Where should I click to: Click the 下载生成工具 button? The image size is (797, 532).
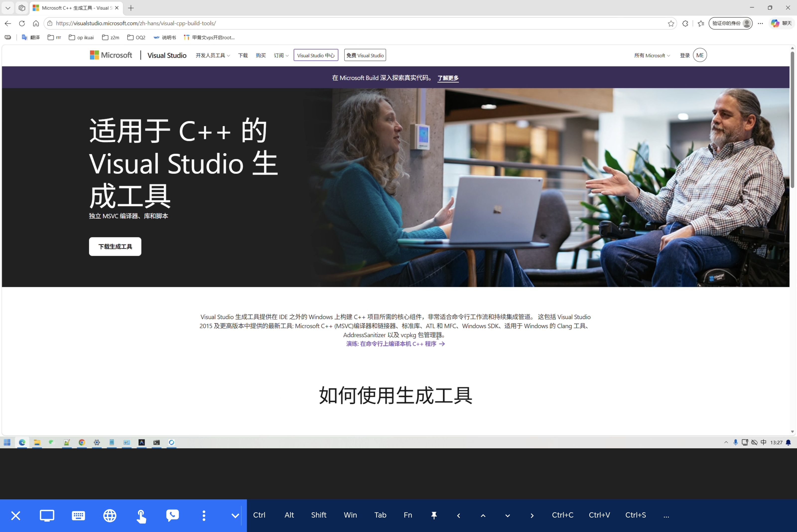(115, 246)
